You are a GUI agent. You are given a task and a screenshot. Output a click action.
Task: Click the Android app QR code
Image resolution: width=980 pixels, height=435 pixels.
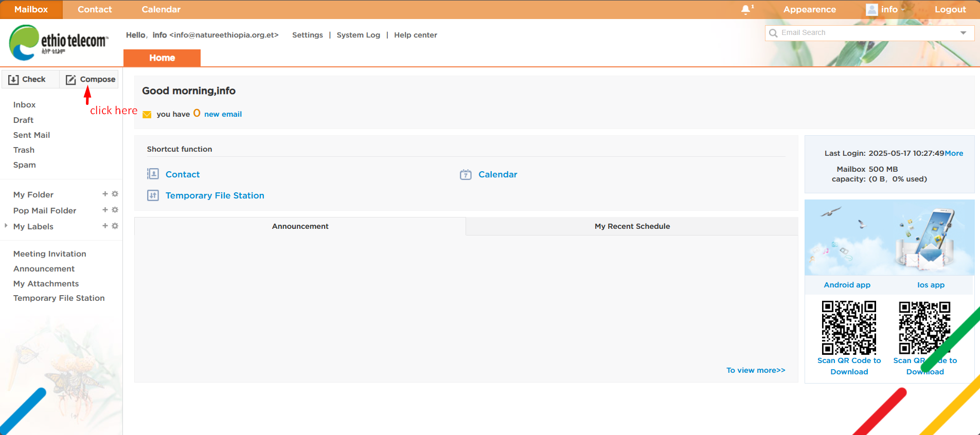(x=849, y=328)
